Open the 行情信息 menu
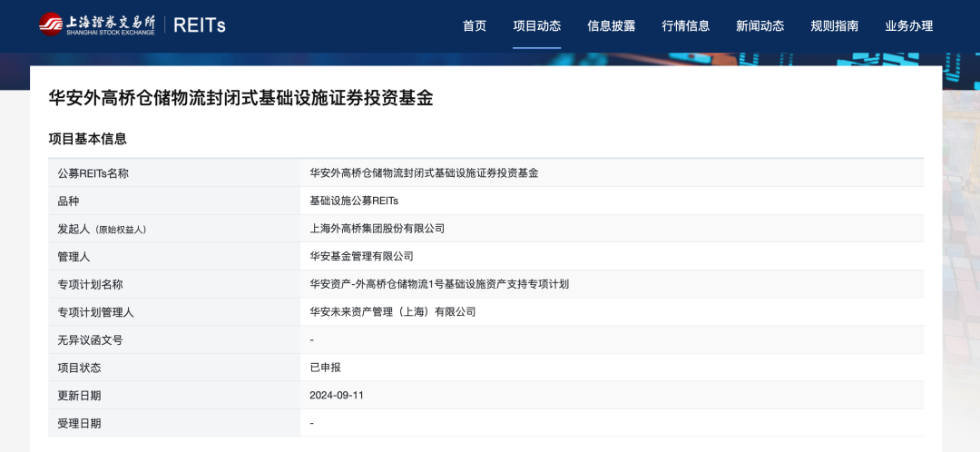This screenshot has height=452, width=980. click(x=686, y=25)
